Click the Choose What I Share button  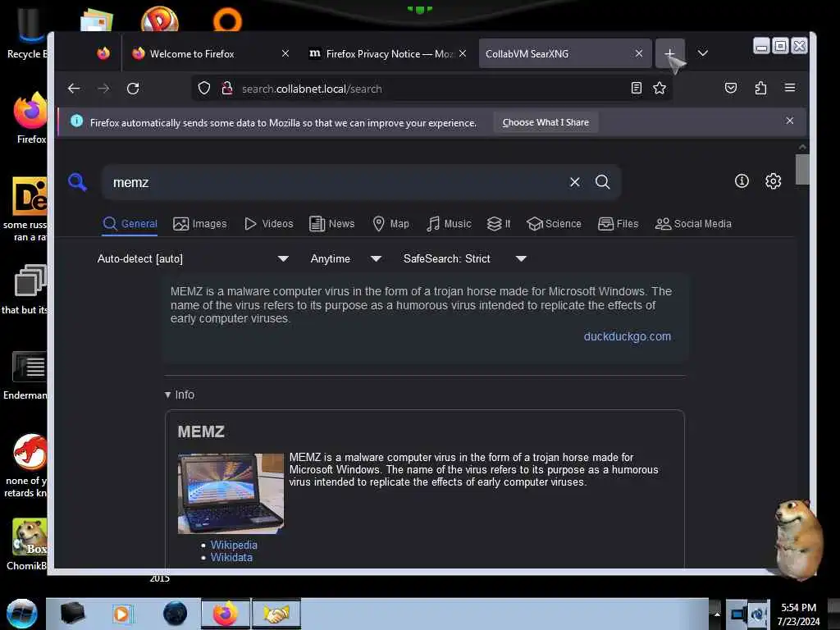pos(546,122)
